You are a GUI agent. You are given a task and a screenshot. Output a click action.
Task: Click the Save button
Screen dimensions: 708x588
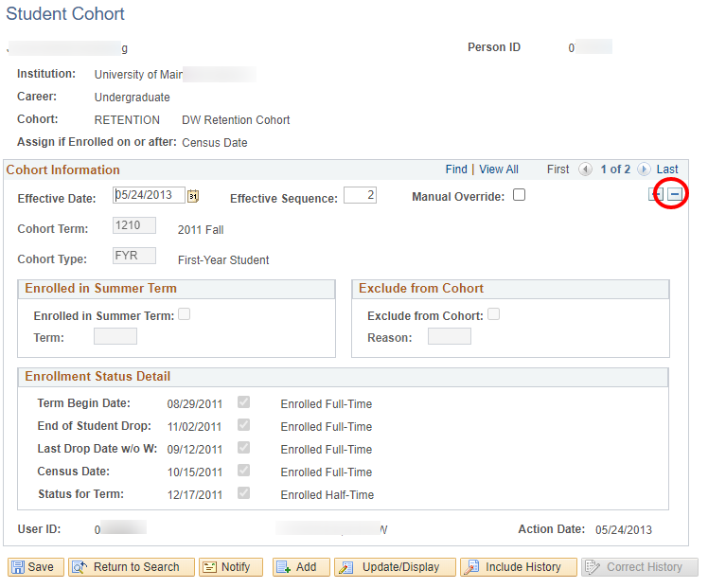point(36,567)
